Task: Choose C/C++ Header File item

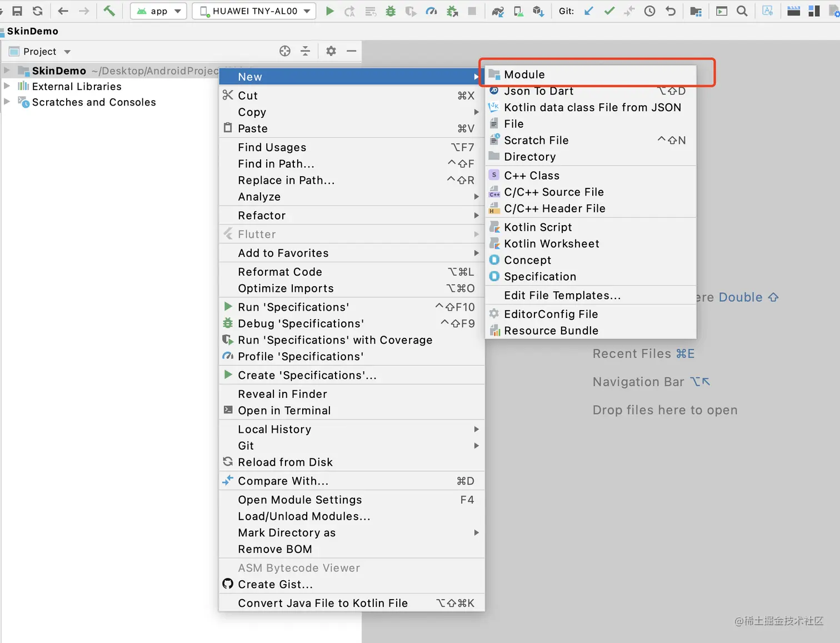Action: pos(591,208)
